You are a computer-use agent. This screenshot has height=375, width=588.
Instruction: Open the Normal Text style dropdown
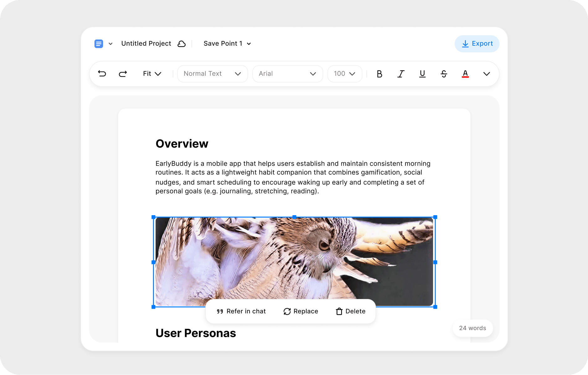pos(212,74)
